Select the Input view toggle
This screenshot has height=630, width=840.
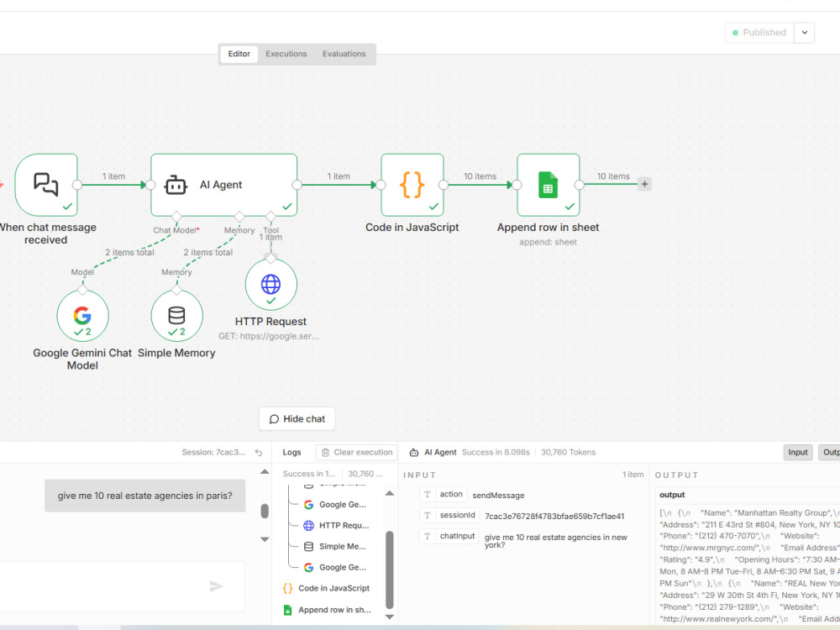(798, 453)
